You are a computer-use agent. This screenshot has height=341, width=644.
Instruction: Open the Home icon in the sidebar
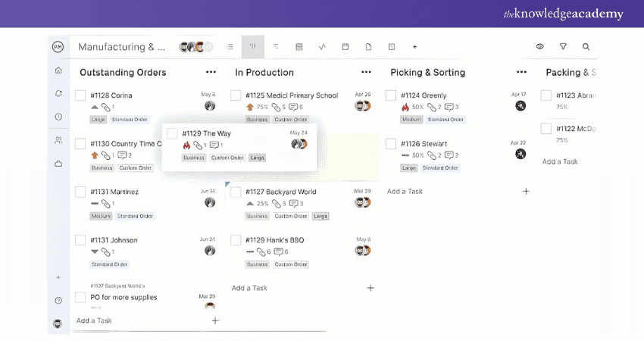coord(58,70)
